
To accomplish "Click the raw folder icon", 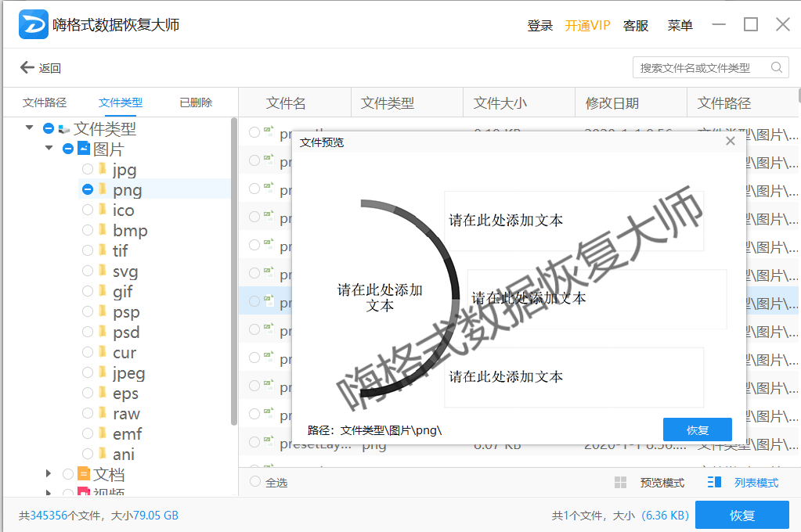I will [x=103, y=412].
